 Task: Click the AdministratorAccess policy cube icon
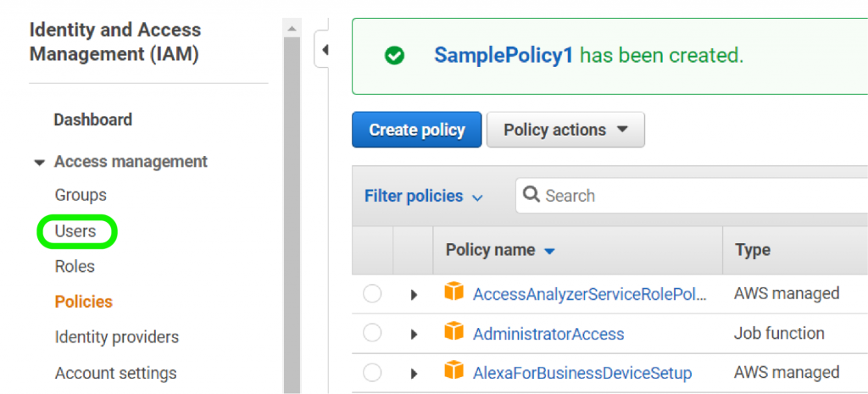coord(454,331)
